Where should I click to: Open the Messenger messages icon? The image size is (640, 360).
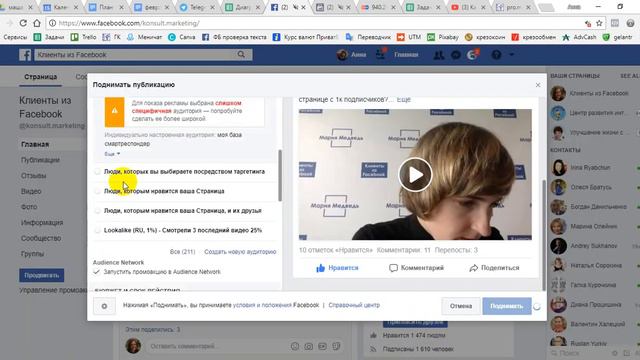pyautogui.click(x=456, y=55)
